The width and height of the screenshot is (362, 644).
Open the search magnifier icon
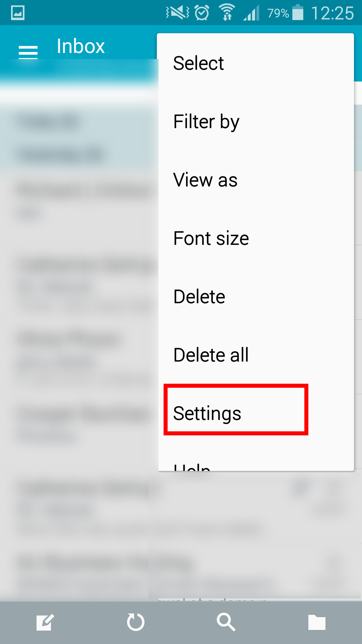pos(226,622)
